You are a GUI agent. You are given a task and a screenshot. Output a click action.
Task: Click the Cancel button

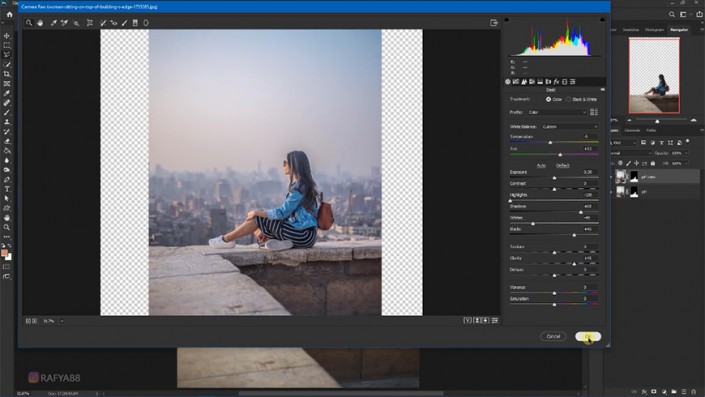(x=553, y=336)
